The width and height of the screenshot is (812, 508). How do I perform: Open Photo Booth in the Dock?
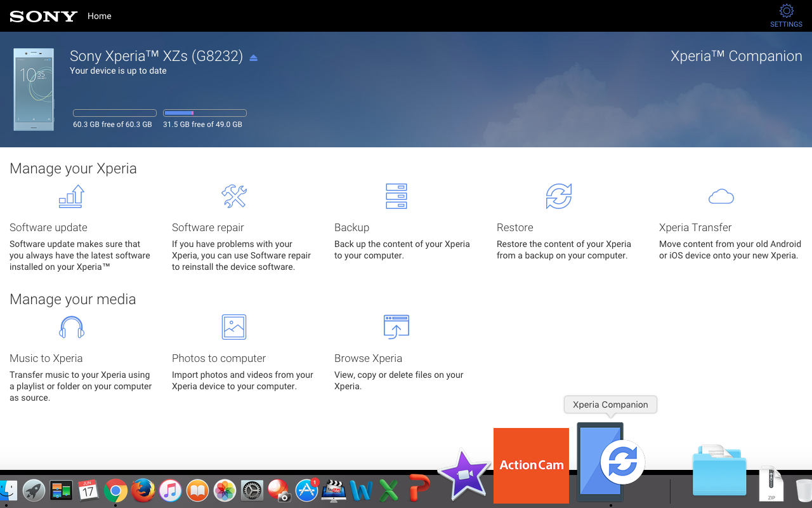click(280, 490)
